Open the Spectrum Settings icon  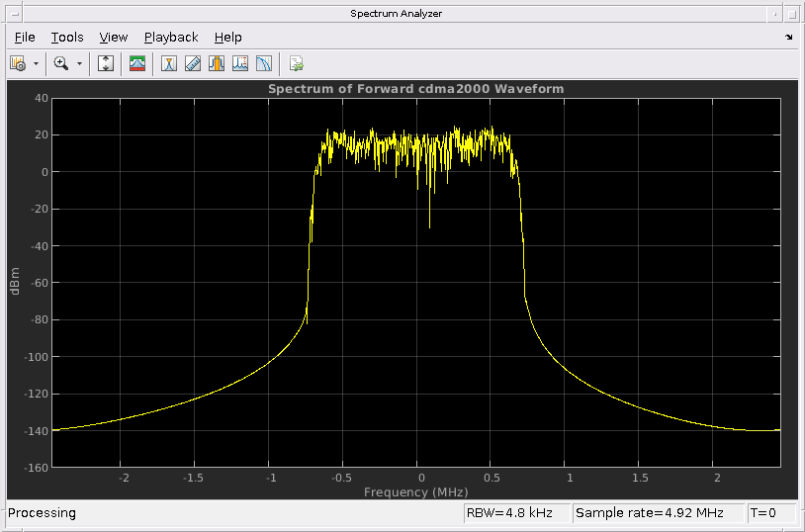18,63
